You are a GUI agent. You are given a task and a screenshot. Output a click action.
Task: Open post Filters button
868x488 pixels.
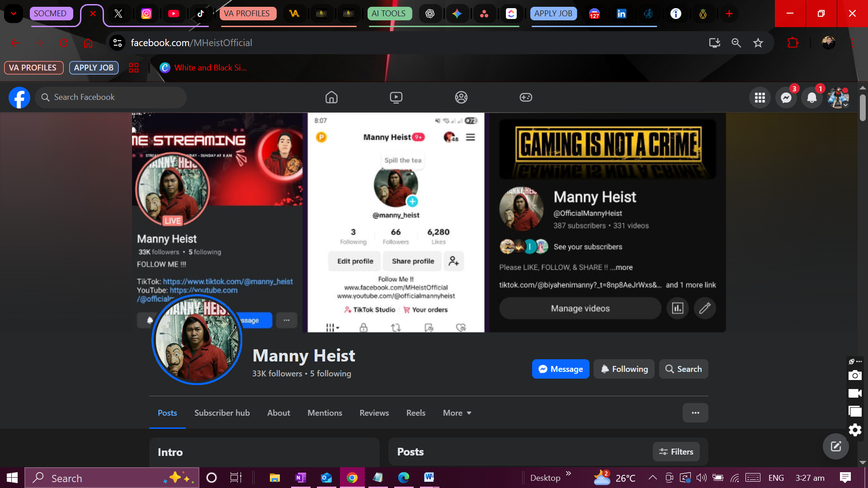point(676,452)
